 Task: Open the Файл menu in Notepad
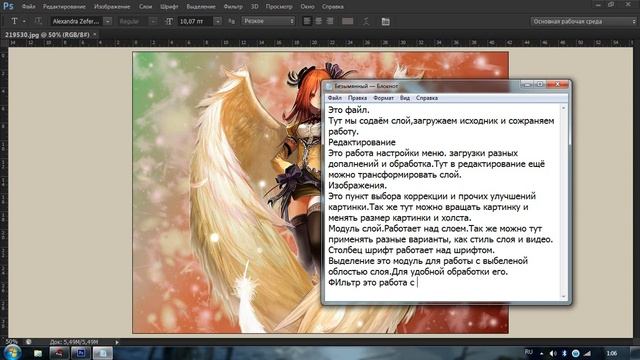pyautogui.click(x=335, y=98)
